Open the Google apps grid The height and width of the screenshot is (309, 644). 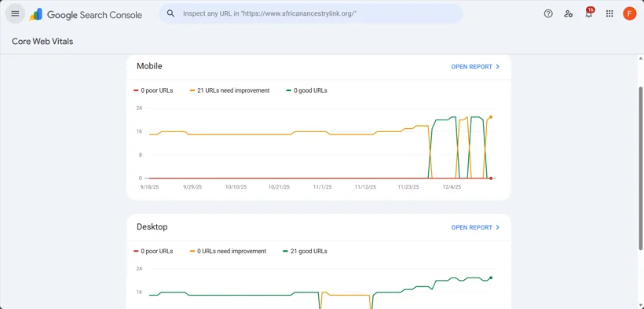click(609, 13)
